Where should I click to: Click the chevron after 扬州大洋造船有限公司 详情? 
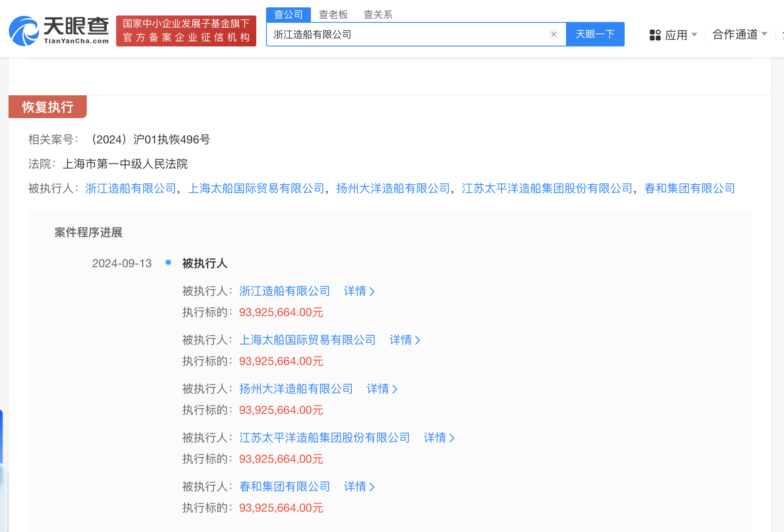395,389
